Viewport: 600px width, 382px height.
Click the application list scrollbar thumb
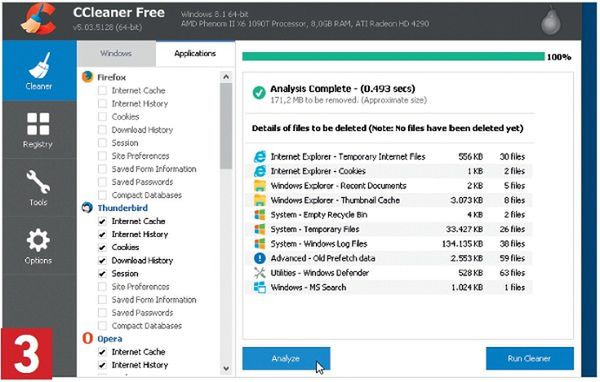[x=226, y=126]
